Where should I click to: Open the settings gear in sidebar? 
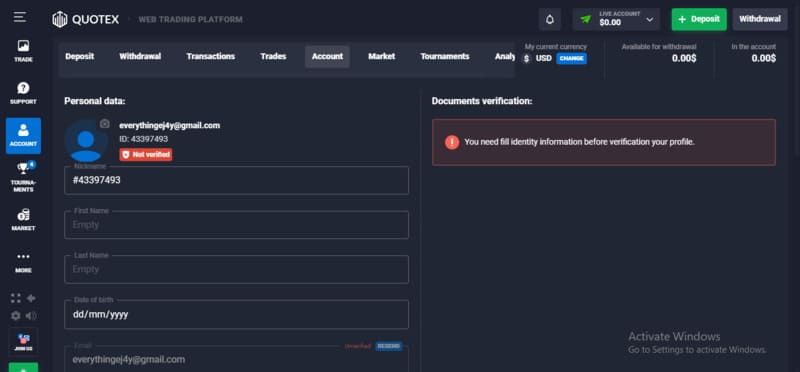pos(16,316)
